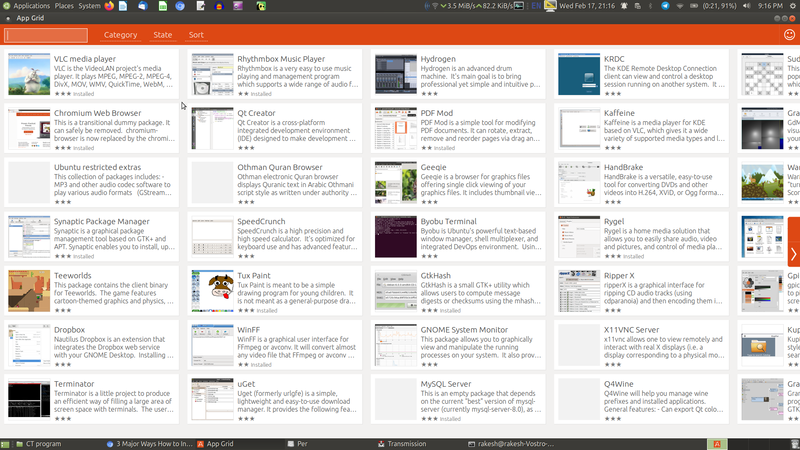Screen dimensions: 800x450
Task: Open the VLC media player thumbnail
Action: [x=29, y=74]
